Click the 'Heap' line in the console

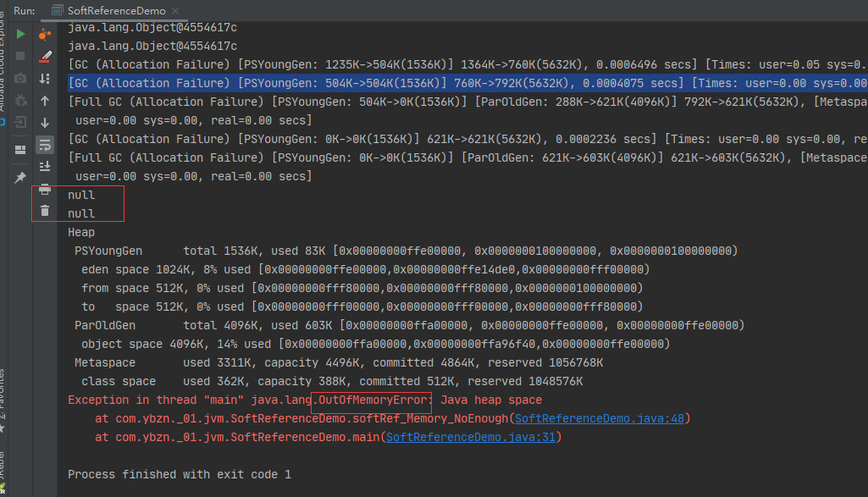(x=81, y=233)
